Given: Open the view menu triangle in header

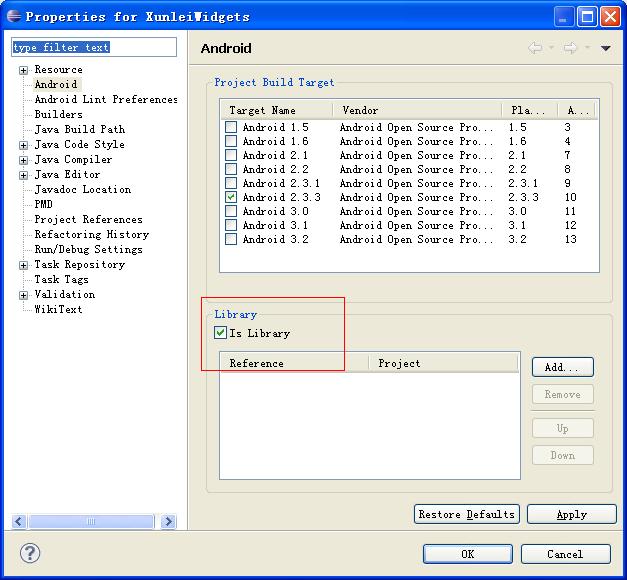Looking at the screenshot, I should click(605, 48).
